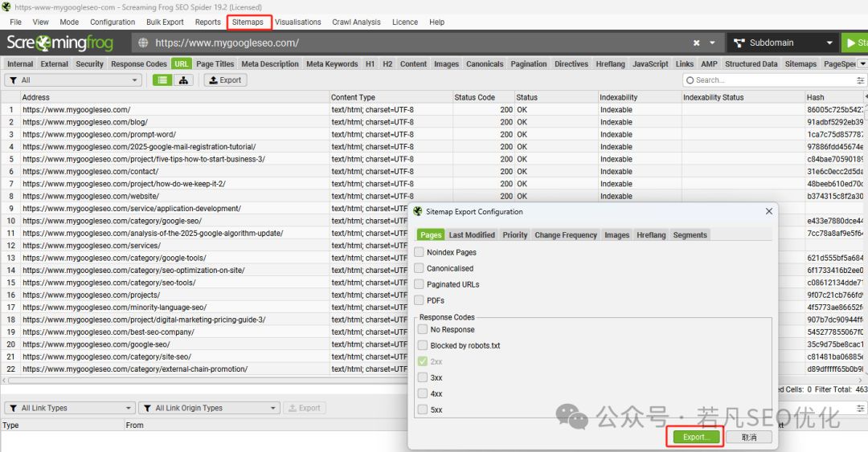Switch to Last Modified tab
This screenshot has width=868, height=452.
pos(472,234)
